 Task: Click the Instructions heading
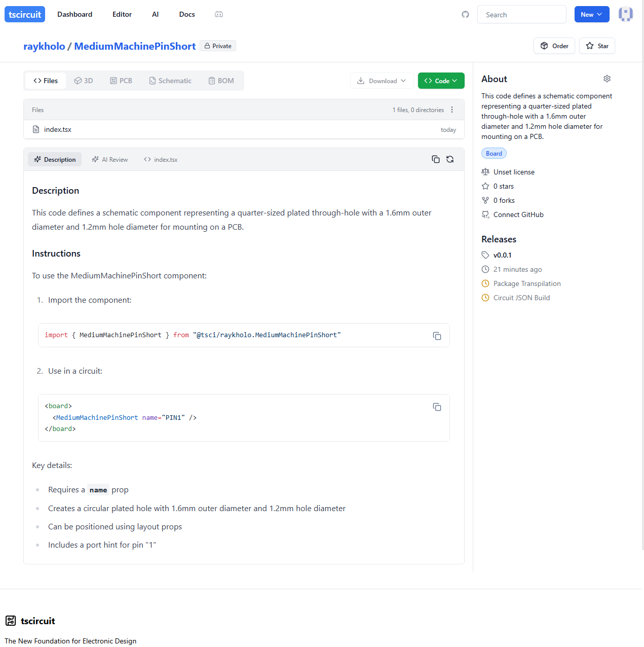pyautogui.click(x=56, y=254)
